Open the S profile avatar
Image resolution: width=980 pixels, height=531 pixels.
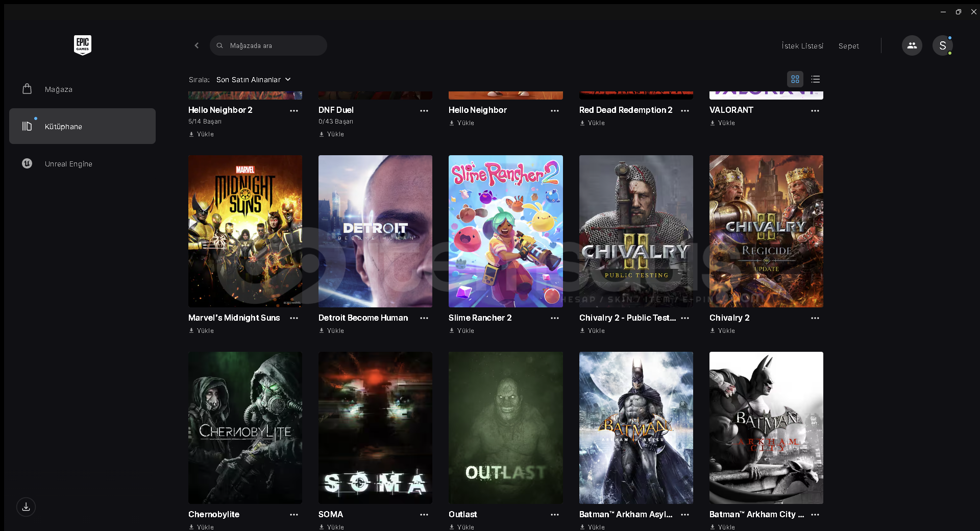[942, 45]
